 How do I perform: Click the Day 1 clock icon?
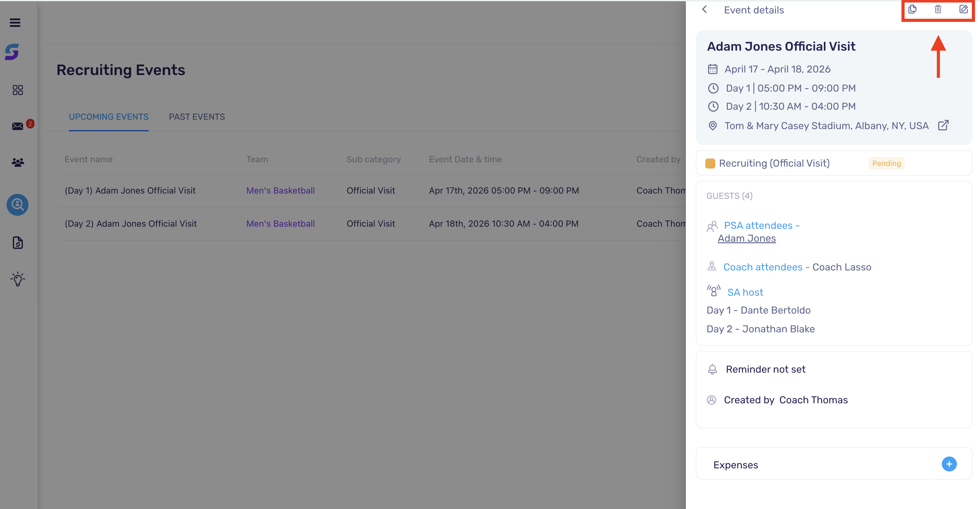click(x=713, y=88)
